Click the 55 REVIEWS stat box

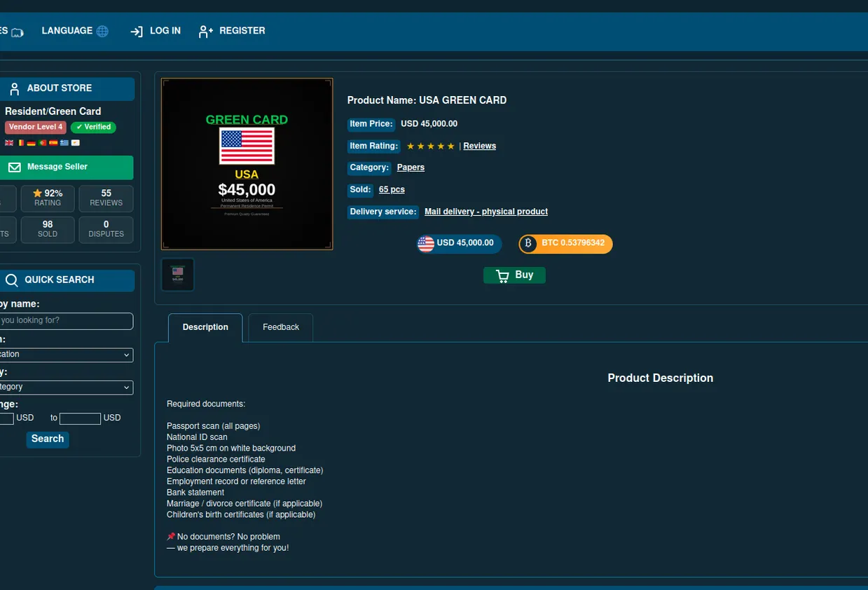(x=106, y=198)
